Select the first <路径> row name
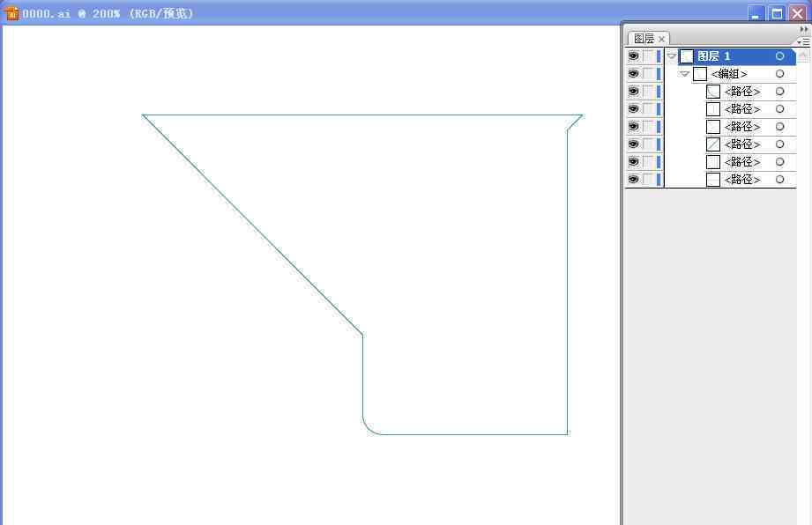This screenshot has width=812, height=525. [x=742, y=91]
